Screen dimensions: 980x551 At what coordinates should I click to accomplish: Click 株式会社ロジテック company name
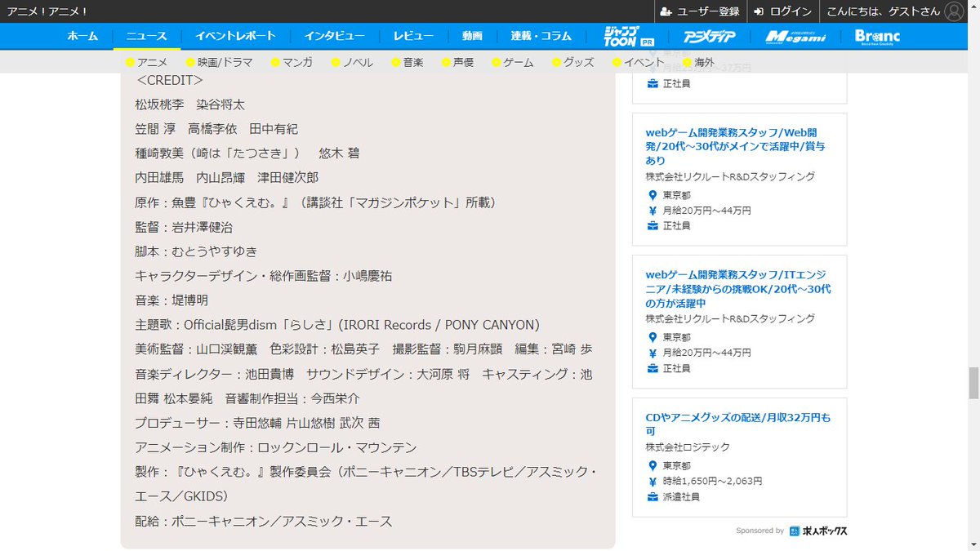pos(688,447)
